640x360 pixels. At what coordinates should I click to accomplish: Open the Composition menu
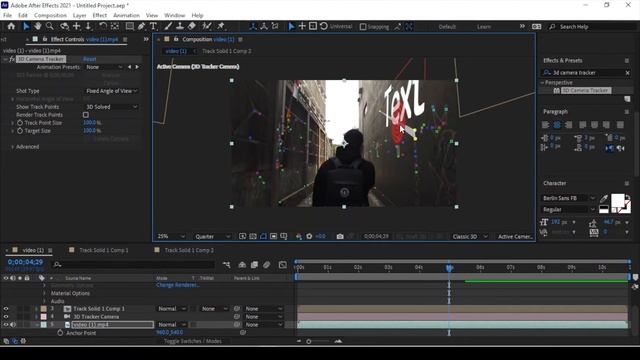(x=50, y=16)
